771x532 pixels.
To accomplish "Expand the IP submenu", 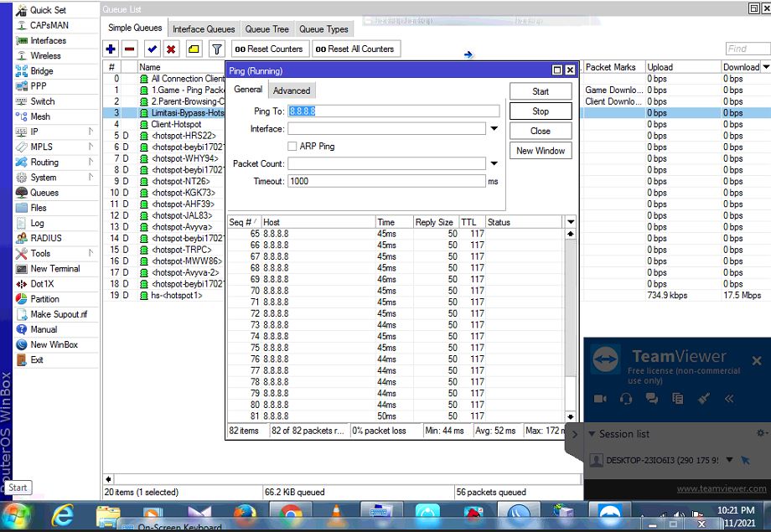I will pyautogui.click(x=91, y=132).
